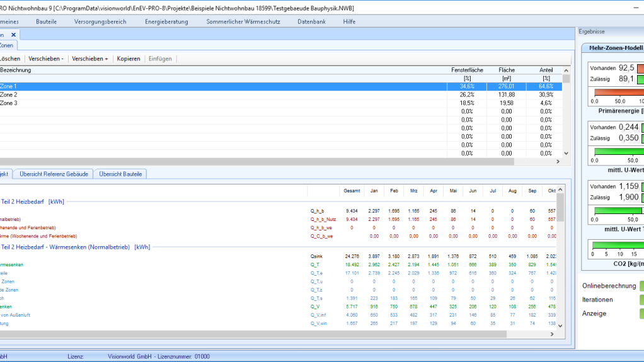Click the 24.276 total value of Qsink
The width and height of the screenshot is (644, 362).
(x=352, y=256)
